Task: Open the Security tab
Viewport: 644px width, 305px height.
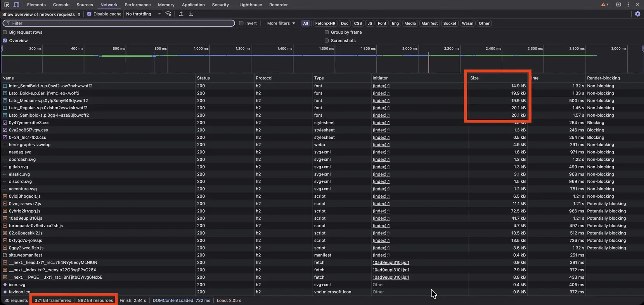Action: (x=220, y=5)
